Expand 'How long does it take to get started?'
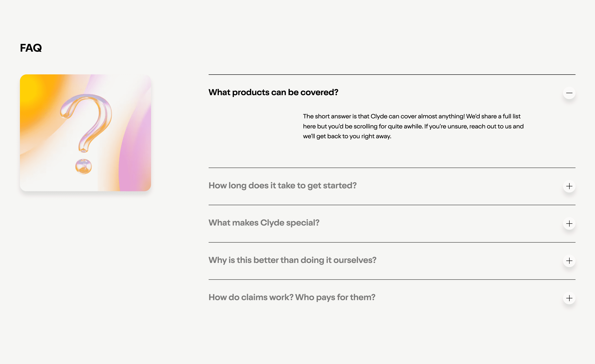This screenshot has height=364, width=595. pyautogui.click(x=283, y=186)
